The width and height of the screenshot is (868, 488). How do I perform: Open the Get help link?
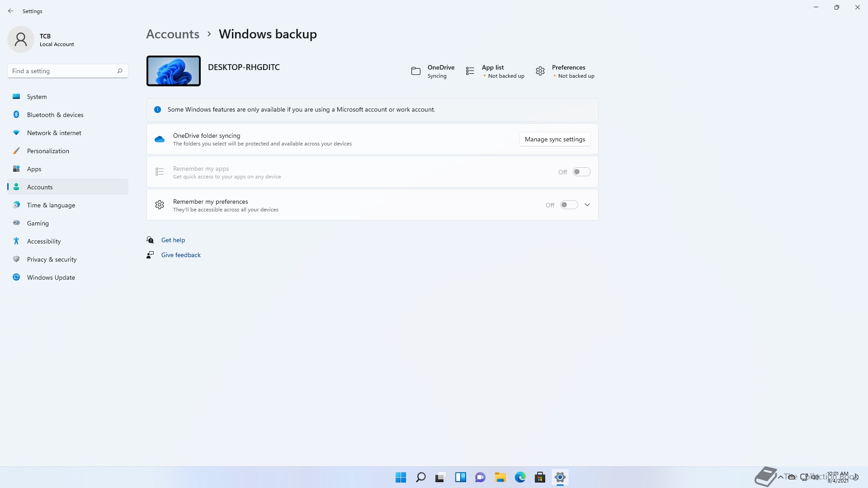click(x=173, y=240)
